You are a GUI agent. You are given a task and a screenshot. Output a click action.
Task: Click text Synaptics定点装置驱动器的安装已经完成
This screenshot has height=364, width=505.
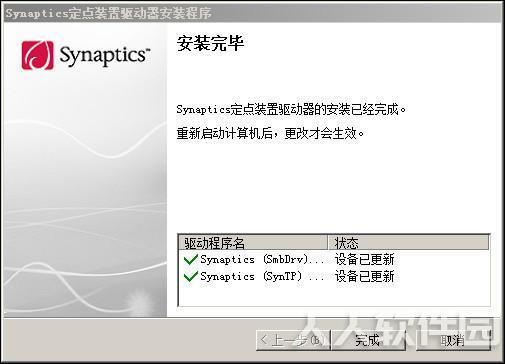[x=291, y=109]
